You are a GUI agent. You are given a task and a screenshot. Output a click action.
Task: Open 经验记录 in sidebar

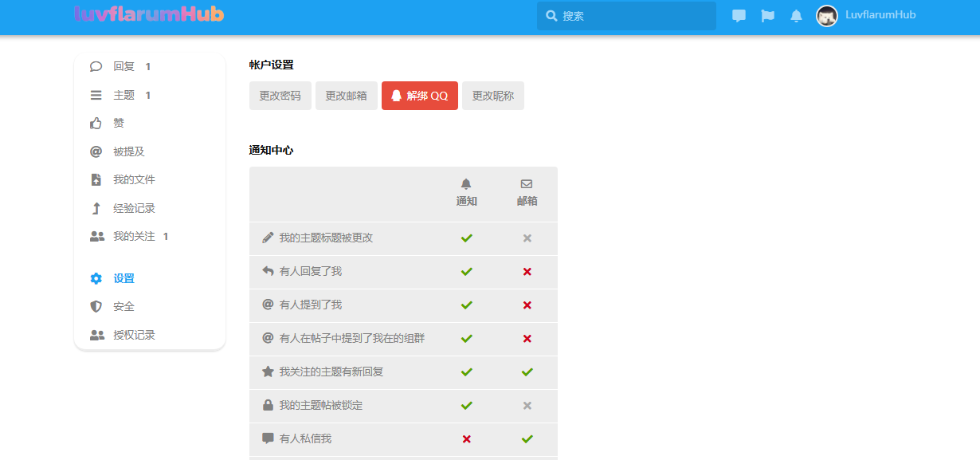click(x=133, y=209)
